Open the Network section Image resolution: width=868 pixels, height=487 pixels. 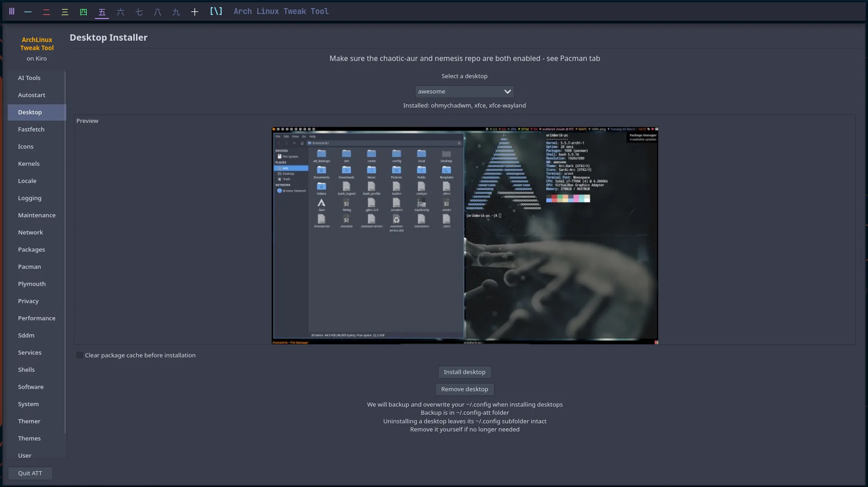pyautogui.click(x=37, y=232)
